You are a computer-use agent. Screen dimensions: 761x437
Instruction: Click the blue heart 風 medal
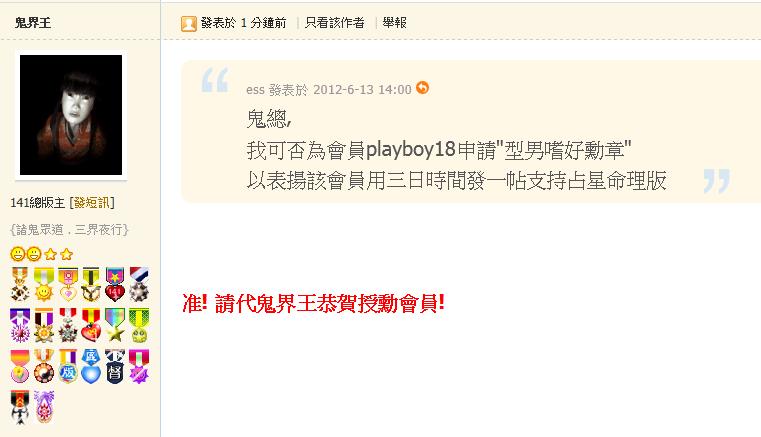91,366
